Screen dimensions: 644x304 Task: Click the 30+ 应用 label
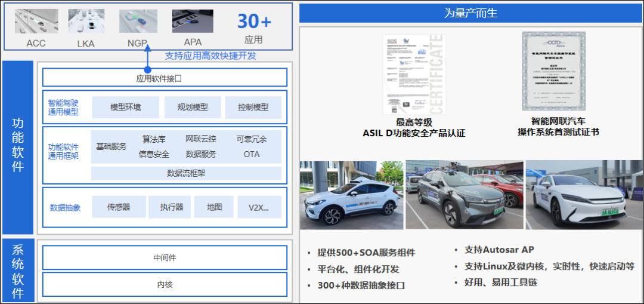[x=254, y=28]
